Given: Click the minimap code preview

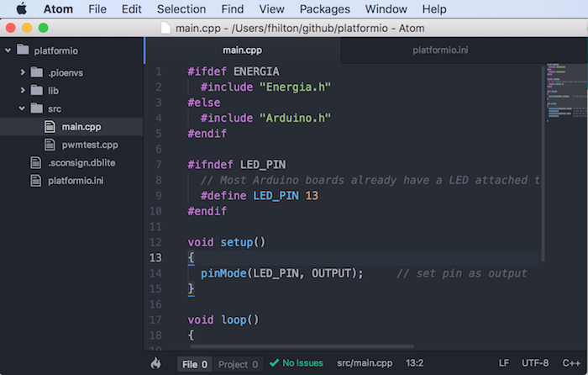Looking at the screenshot, I should point(566,92).
